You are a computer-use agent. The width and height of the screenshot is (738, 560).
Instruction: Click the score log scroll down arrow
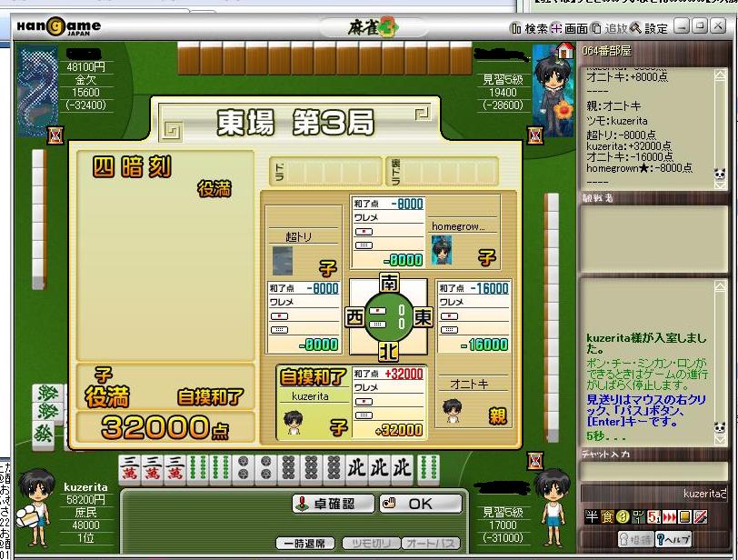tap(720, 185)
